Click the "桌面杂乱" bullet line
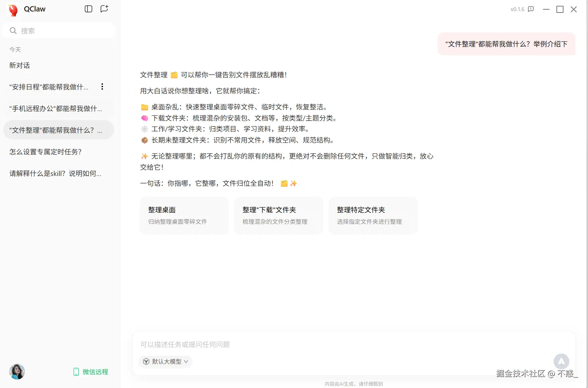The height and width of the screenshot is (388, 588). pyautogui.click(x=234, y=107)
